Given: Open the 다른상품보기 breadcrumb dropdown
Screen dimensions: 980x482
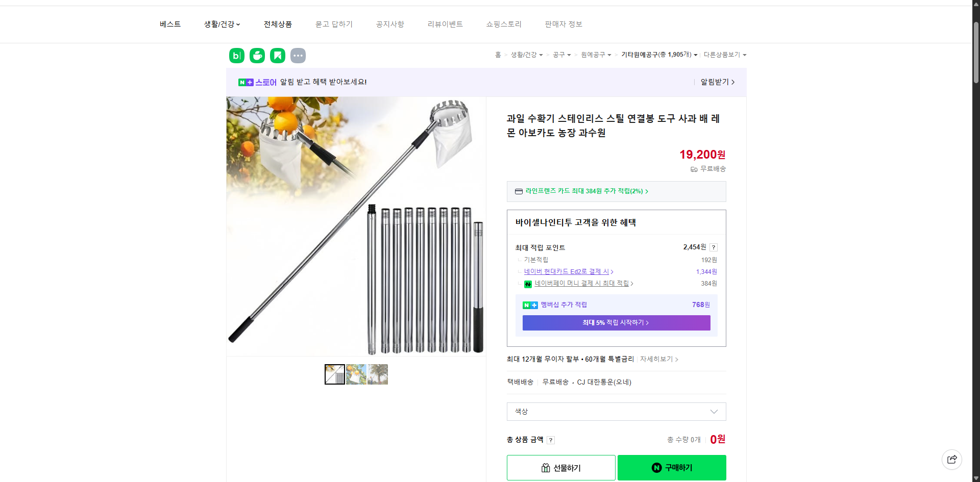Looking at the screenshot, I should (724, 55).
